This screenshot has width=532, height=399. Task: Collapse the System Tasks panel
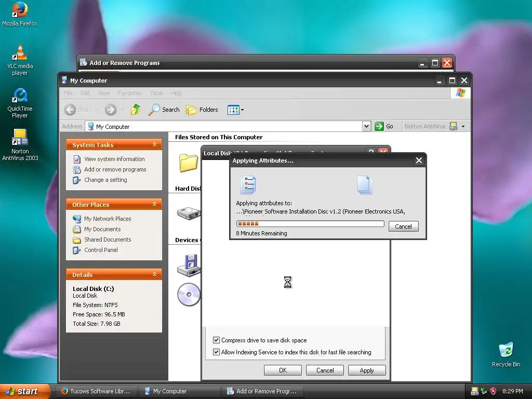[154, 144]
